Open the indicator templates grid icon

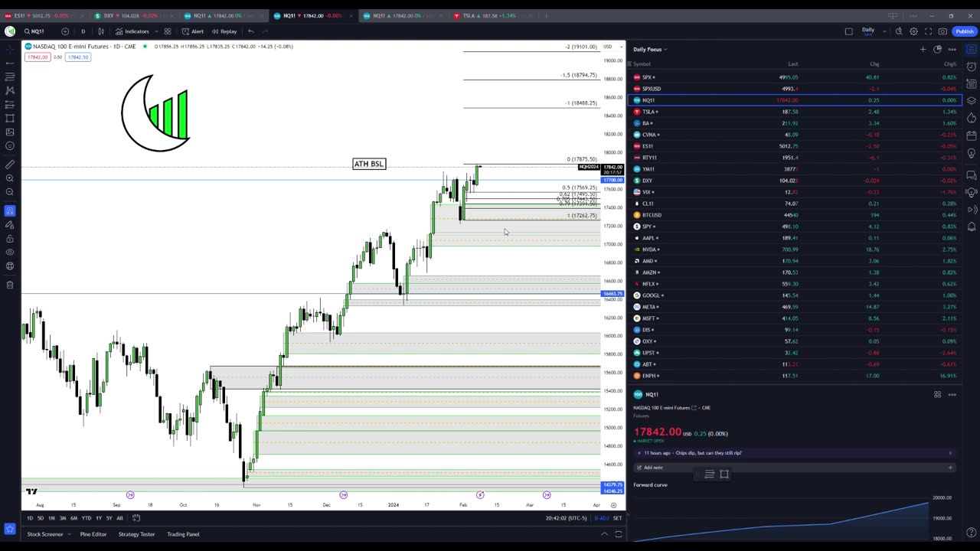tap(168, 31)
